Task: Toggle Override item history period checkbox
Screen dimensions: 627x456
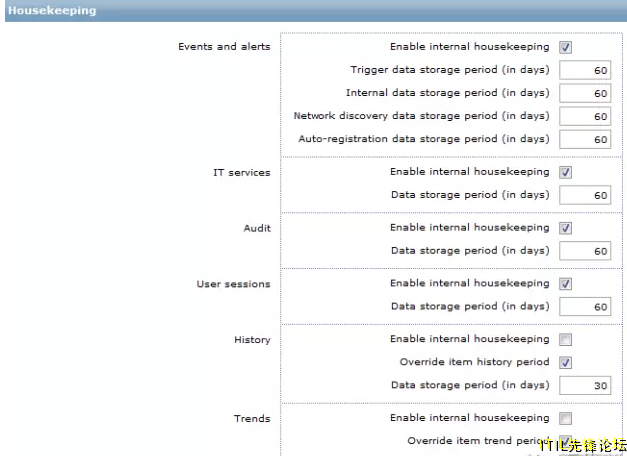Action: 565,362
